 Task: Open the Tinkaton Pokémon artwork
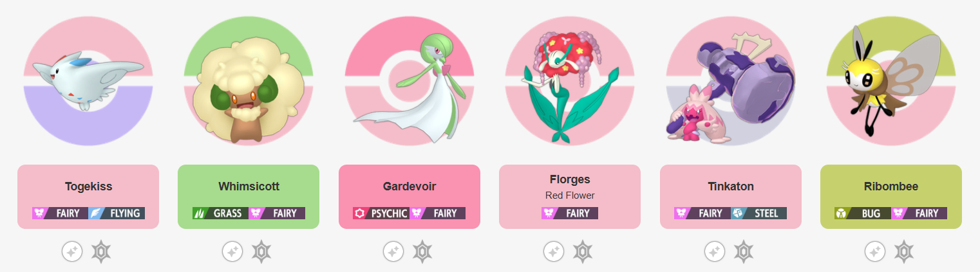click(731, 80)
